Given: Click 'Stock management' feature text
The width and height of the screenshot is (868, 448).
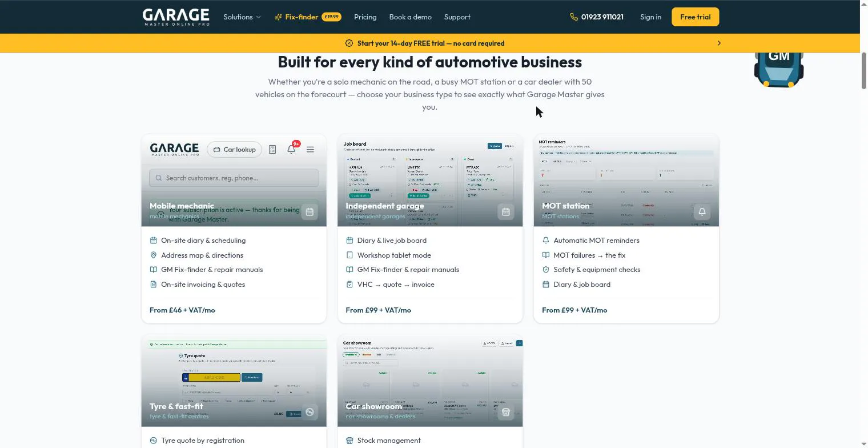Looking at the screenshot, I should coord(389,441).
